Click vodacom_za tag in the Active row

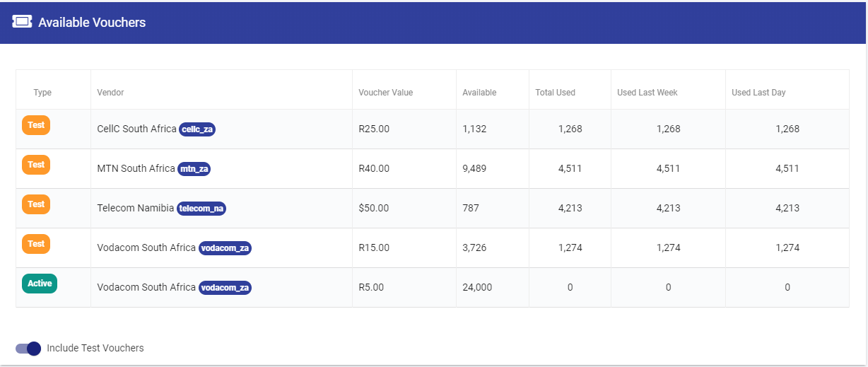(225, 288)
